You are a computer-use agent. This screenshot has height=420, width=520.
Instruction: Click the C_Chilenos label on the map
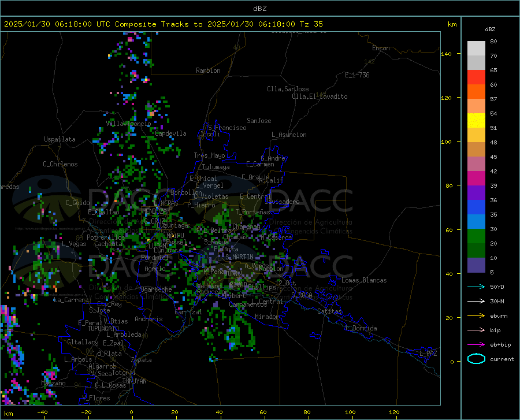point(60,164)
